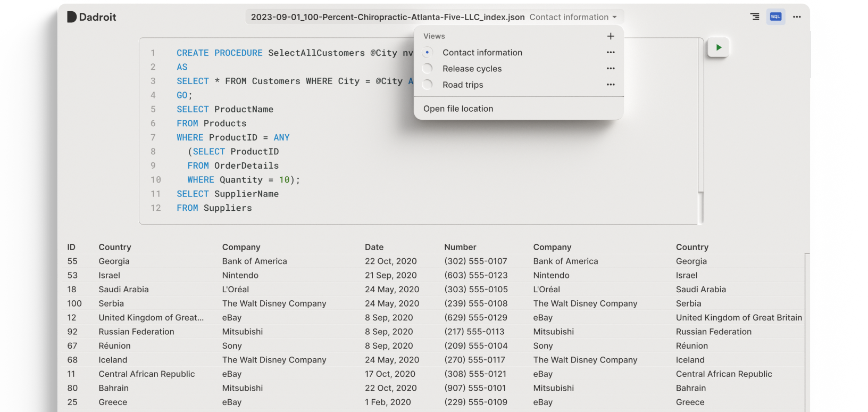Click the second Company column header
Screen dimensions: 868x412
(x=553, y=247)
